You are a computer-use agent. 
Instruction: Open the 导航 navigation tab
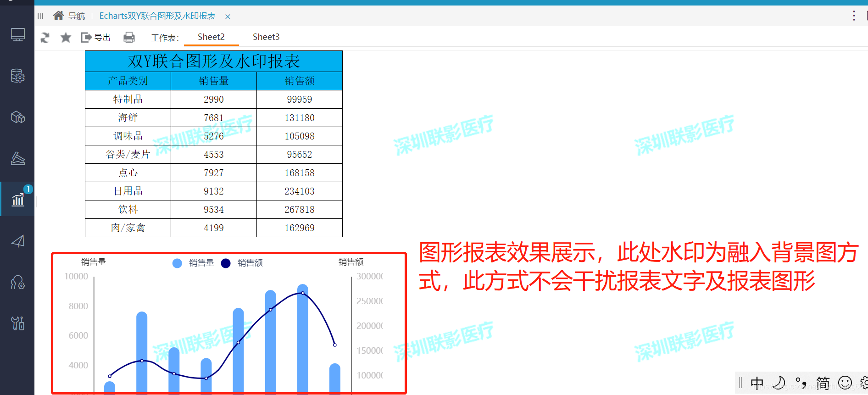[77, 16]
